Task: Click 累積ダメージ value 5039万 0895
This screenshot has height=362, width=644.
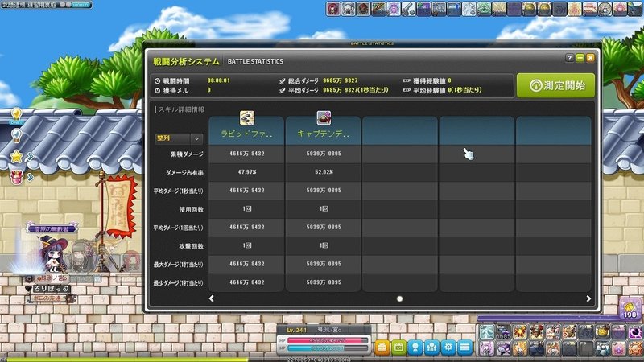Action: coord(324,154)
